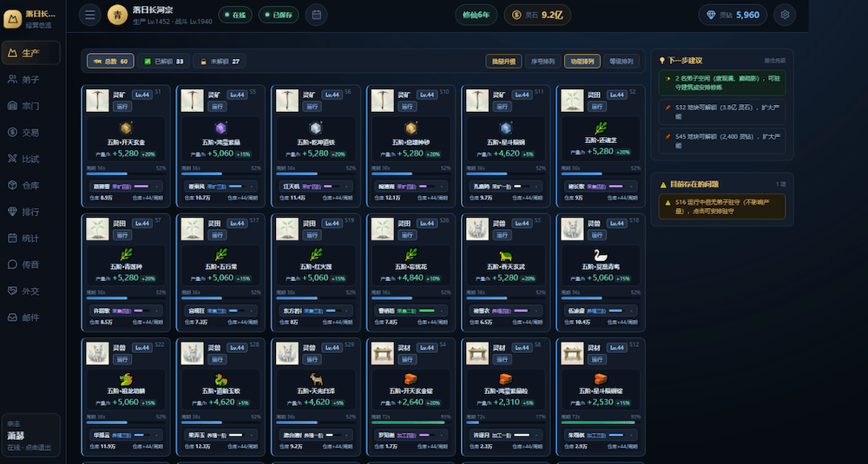Click the round 青 sect avatar

coord(118,15)
